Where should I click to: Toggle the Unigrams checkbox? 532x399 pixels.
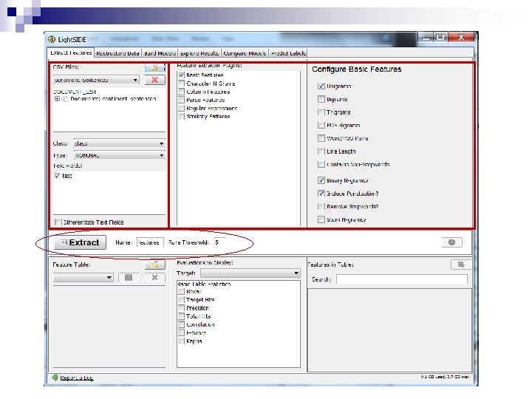pos(321,86)
